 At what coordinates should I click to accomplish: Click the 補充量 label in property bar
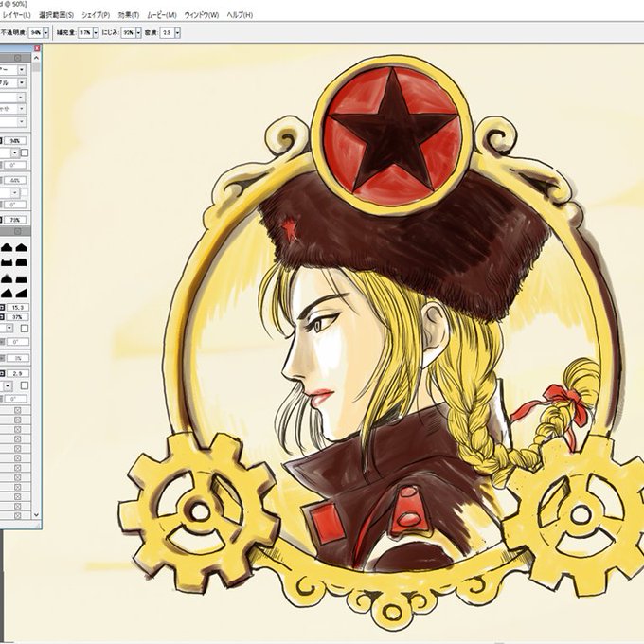coord(66,32)
